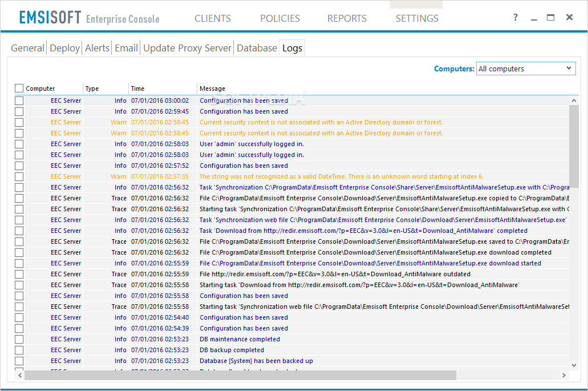This screenshot has height=391, width=588.
Task: Switch to the General tab
Action: 27,48
